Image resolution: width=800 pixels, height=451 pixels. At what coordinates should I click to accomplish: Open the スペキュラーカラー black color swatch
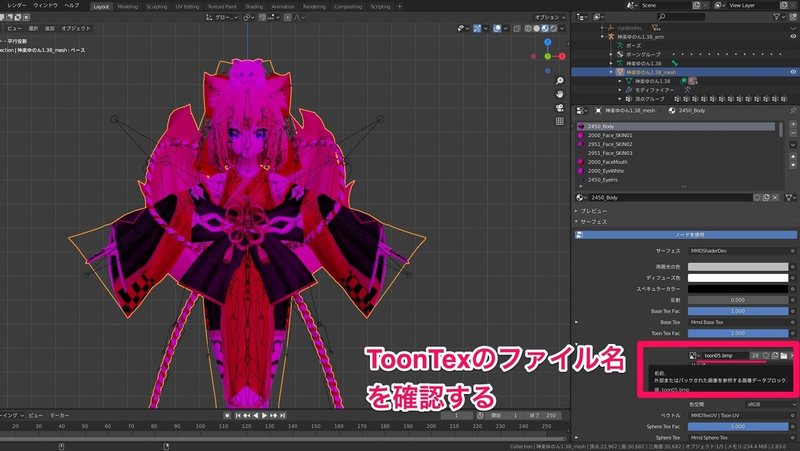(x=738, y=289)
